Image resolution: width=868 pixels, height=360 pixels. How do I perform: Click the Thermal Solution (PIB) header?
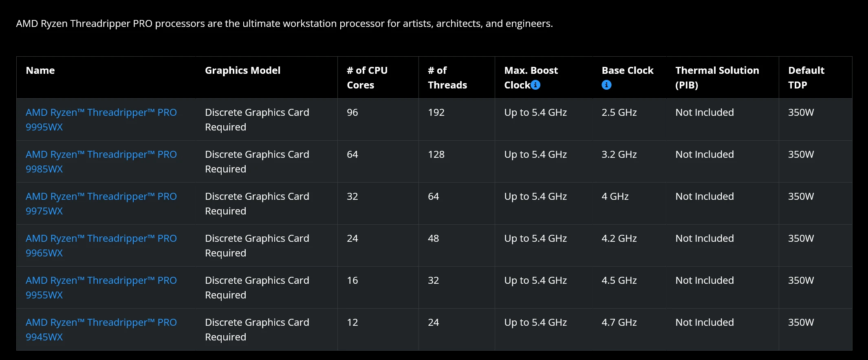point(717,77)
